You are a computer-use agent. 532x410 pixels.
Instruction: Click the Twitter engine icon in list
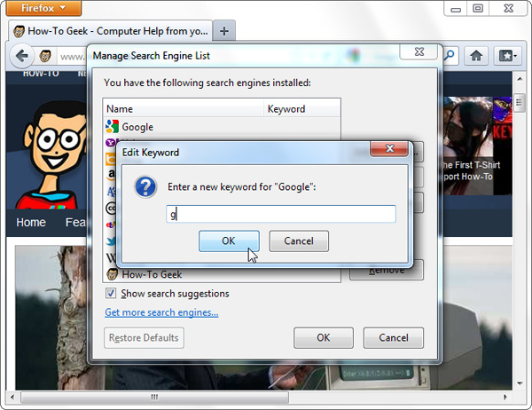coord(112,240)
